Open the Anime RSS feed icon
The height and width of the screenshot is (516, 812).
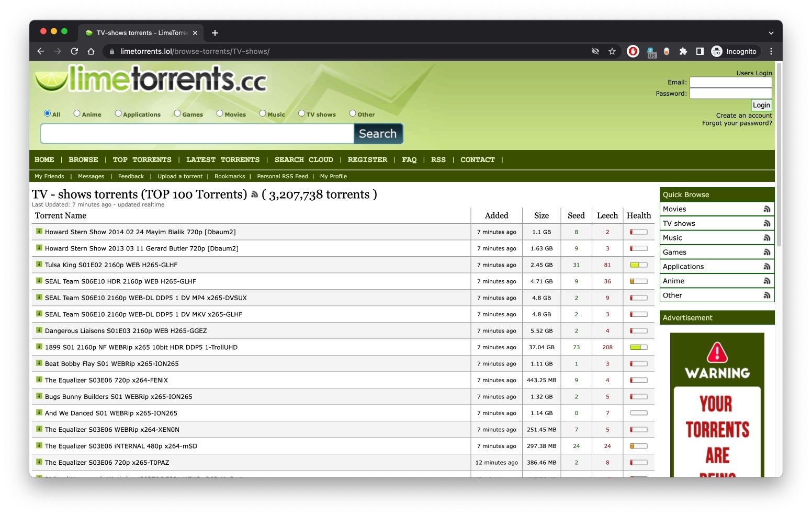(x=767, y=281)
